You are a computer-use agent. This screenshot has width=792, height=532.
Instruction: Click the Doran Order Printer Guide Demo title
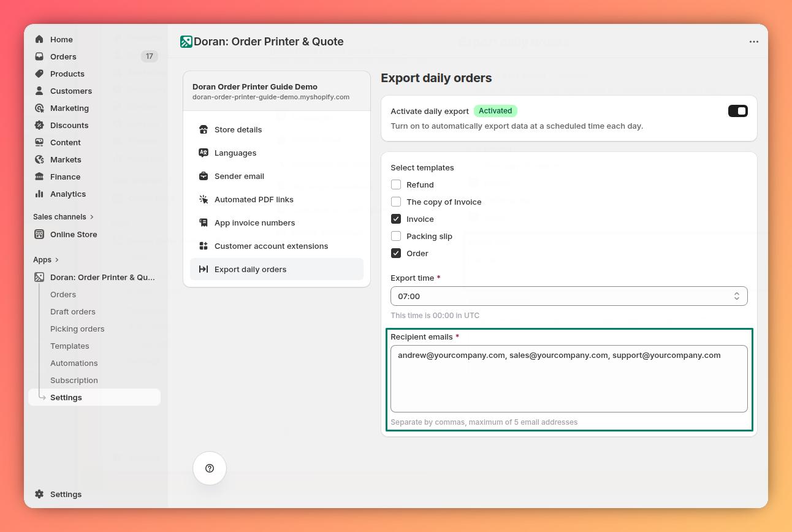point(255,86)
